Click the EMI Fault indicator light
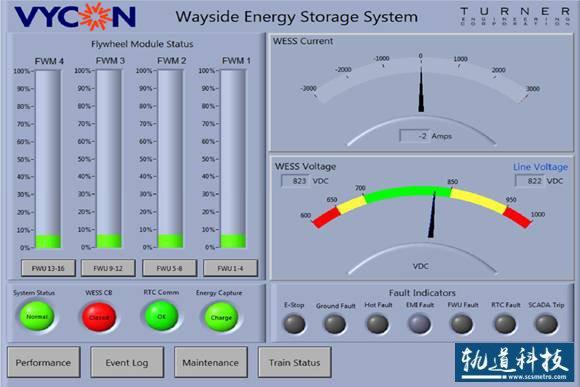The width and height of the screenshot is (580, 387). tap(419, 324)
